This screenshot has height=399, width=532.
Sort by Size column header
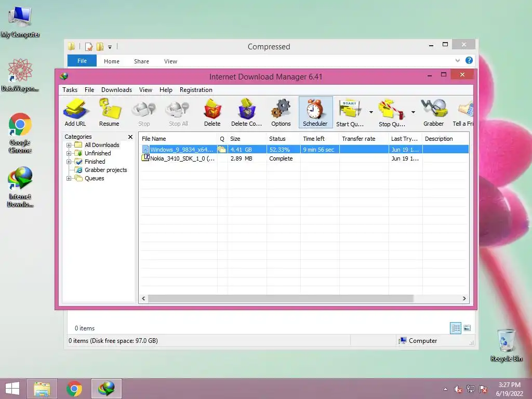click(247, 139)
